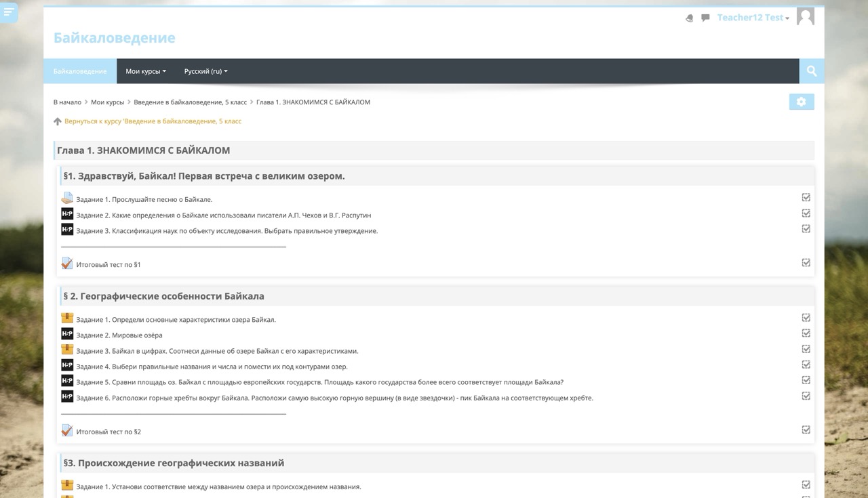Click the quiz icon for Итоговый тест по §1

click(67, 264)
